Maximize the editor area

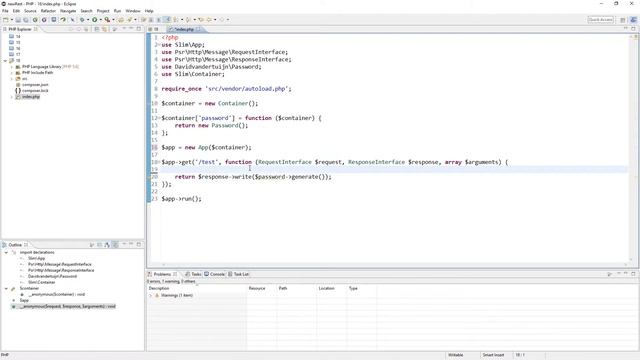click(x=633, y=29)
